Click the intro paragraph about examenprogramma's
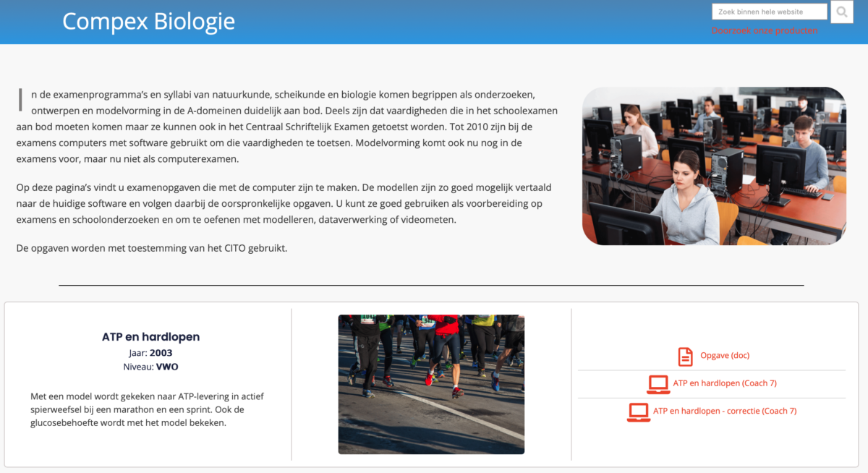 [x=287, y=127]
